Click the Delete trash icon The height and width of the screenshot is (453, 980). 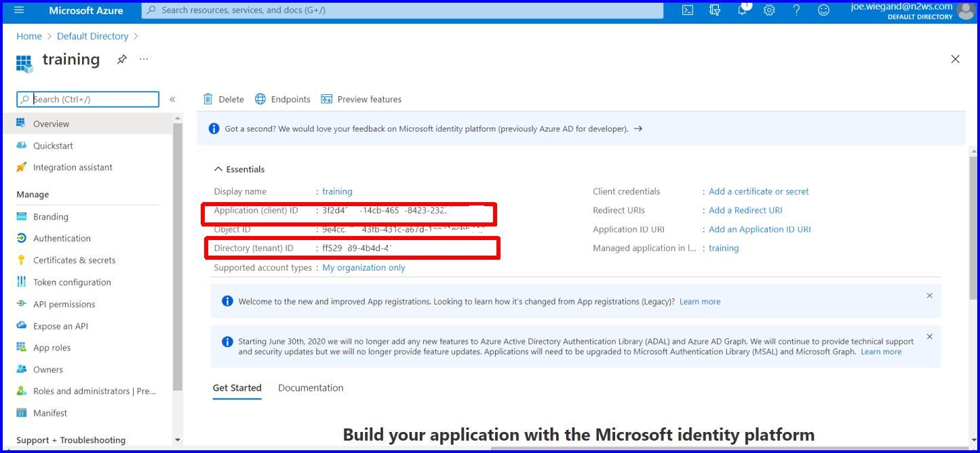(x=208, y=99)
